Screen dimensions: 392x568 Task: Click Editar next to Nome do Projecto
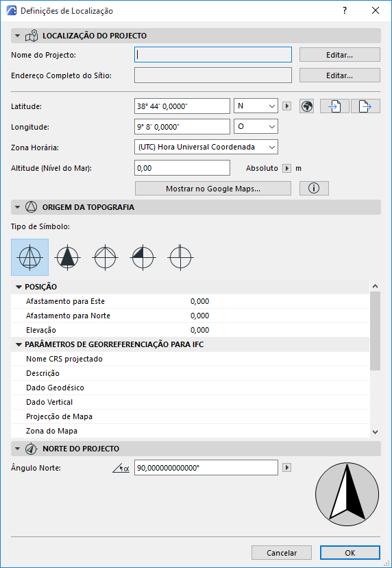point(339,55)
